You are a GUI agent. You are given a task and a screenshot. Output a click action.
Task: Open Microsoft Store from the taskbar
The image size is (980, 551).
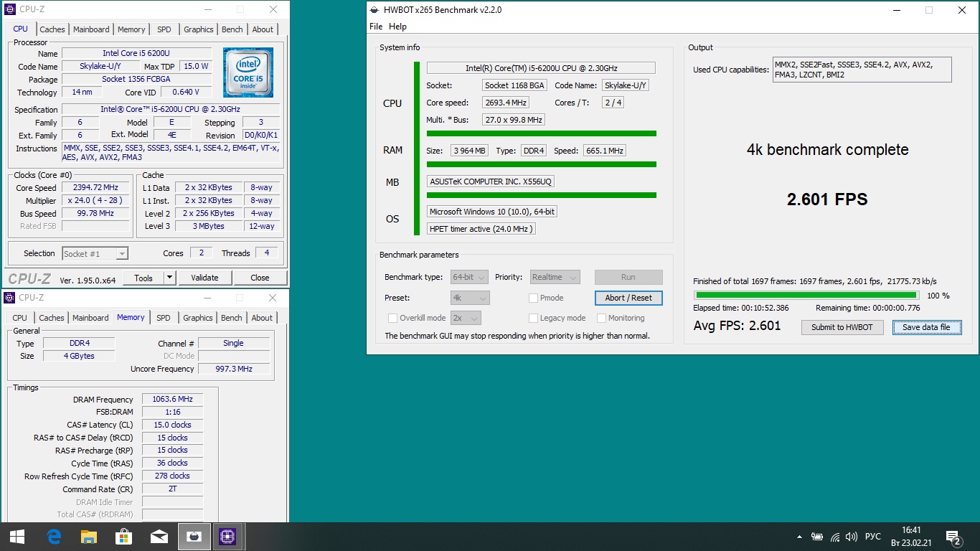(123, 537)
